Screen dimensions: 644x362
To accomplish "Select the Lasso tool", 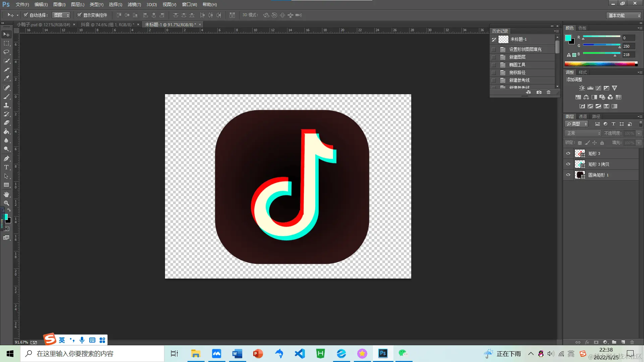I will point(6,52).
